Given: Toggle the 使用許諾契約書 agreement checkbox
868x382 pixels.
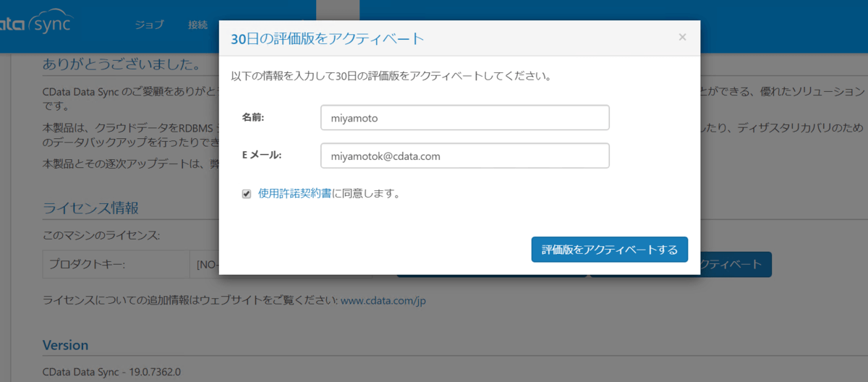Looking at the screenshot, I should pyautogui.click(x=247, y=194).
